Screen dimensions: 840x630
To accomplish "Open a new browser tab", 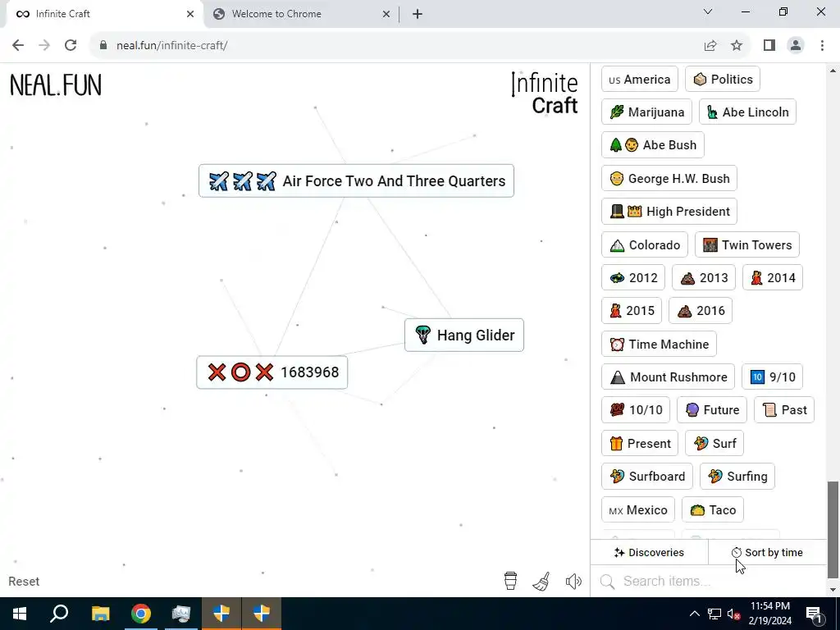I will pos(418,14).
